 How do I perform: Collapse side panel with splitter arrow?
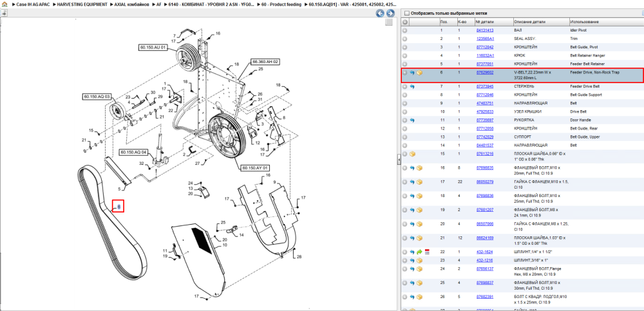point(399,160)
